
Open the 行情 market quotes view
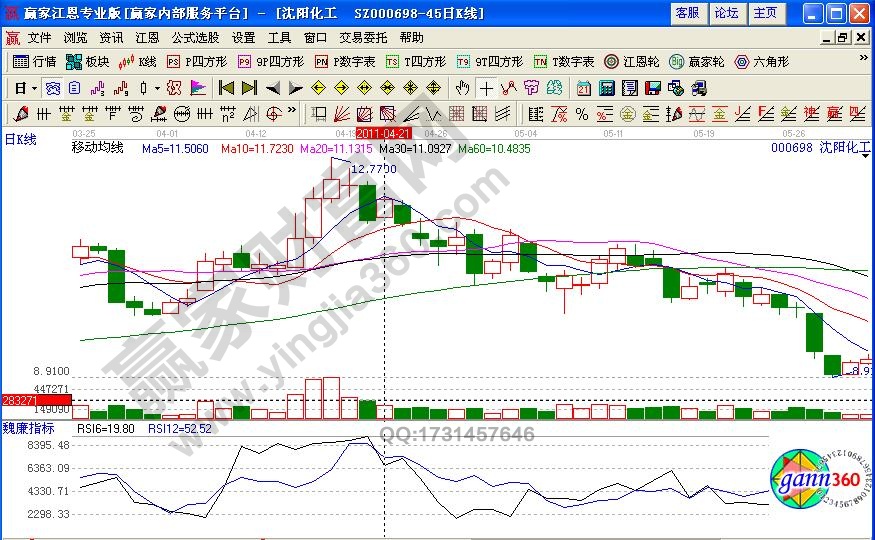tap(36, 61)
